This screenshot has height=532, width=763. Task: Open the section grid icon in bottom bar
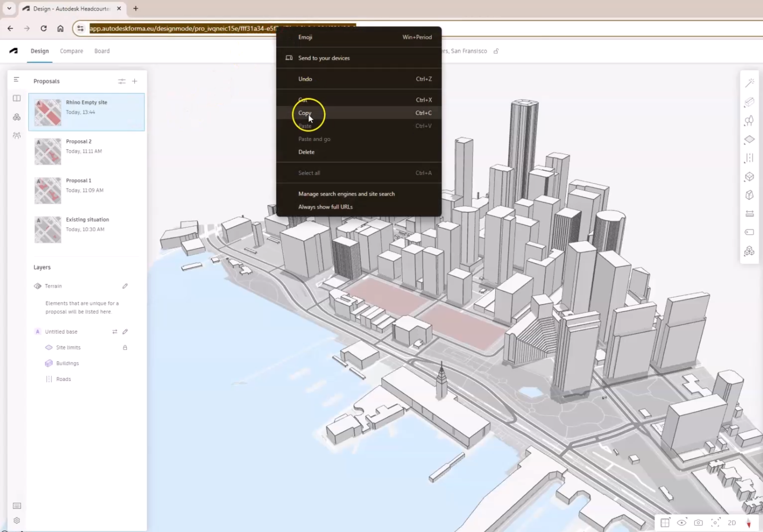coord(665,523)
